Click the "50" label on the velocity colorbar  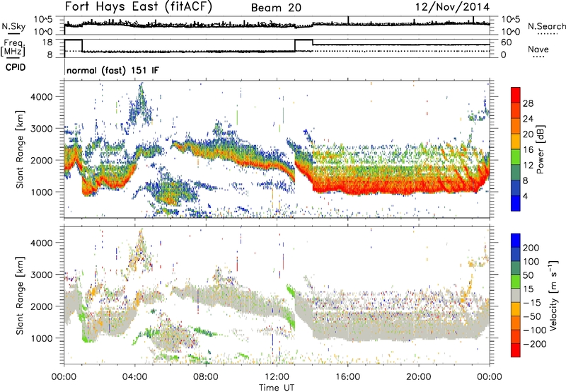[x=528, y=275]
